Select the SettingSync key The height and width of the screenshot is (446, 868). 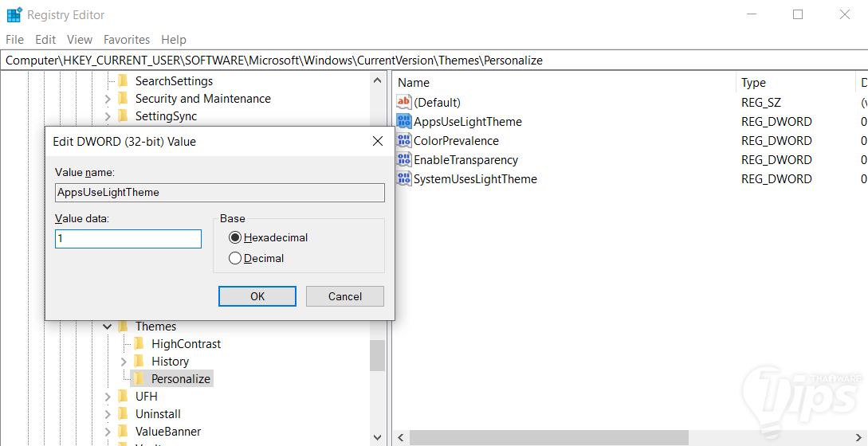pyautogui.click(x=166, y=116)
